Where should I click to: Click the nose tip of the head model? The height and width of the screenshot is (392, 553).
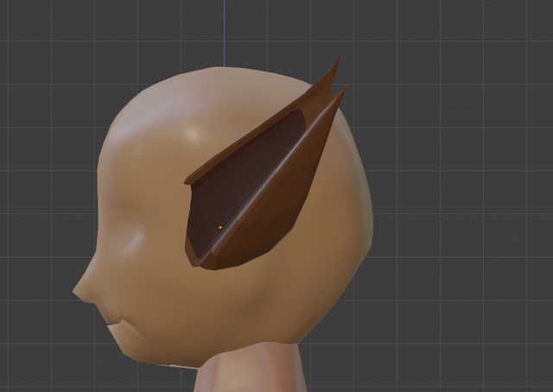75,292
